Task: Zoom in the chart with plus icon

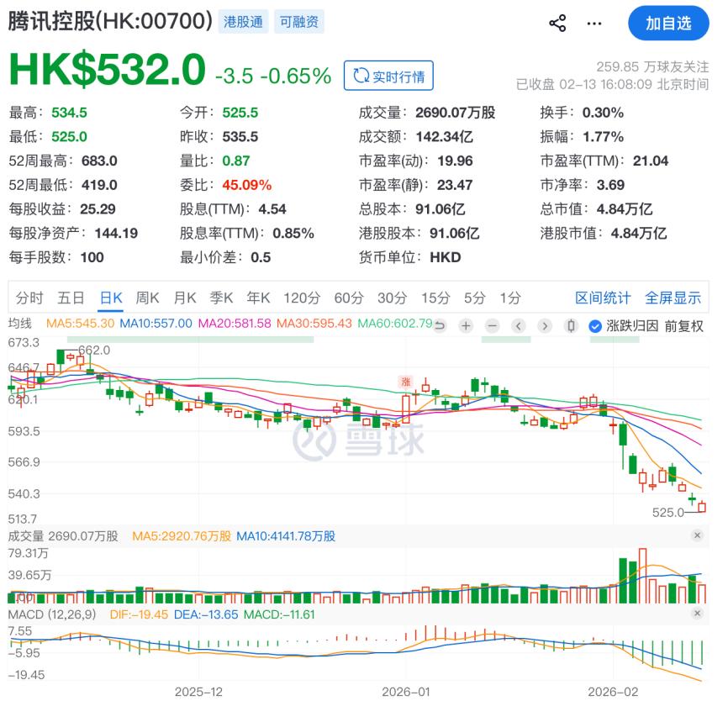Action: [466, 326]
